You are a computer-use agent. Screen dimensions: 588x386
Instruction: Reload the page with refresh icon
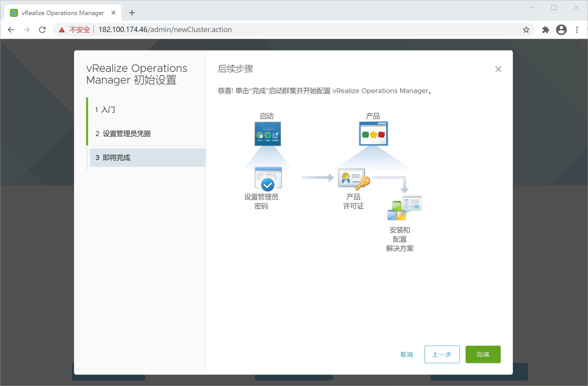(42, 30)
